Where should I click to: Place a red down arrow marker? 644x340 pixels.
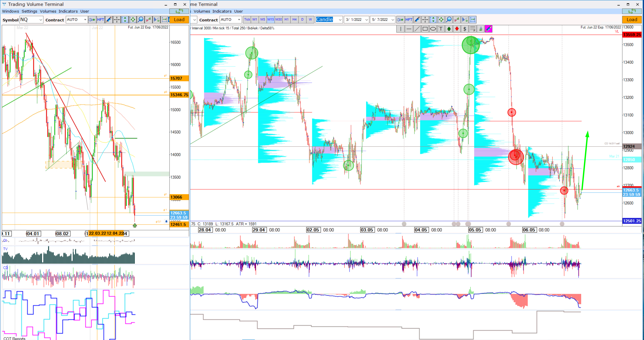click(457, 29)
